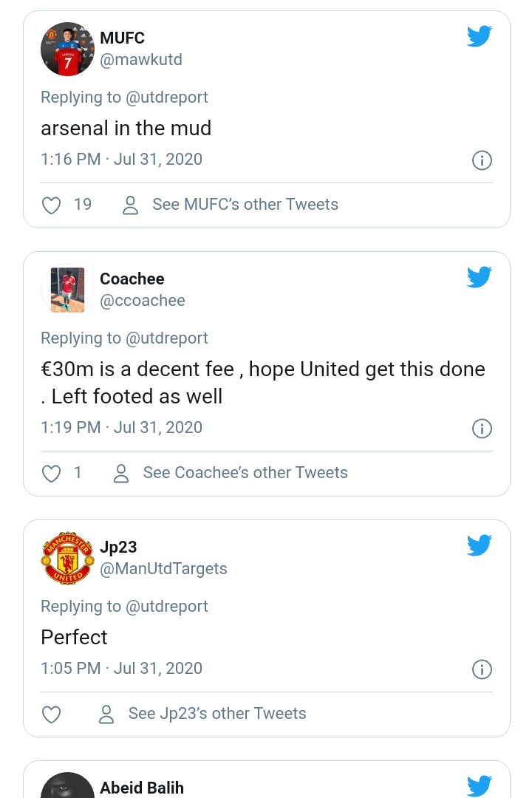Open the MUFC profile avatar

(67, 49)
